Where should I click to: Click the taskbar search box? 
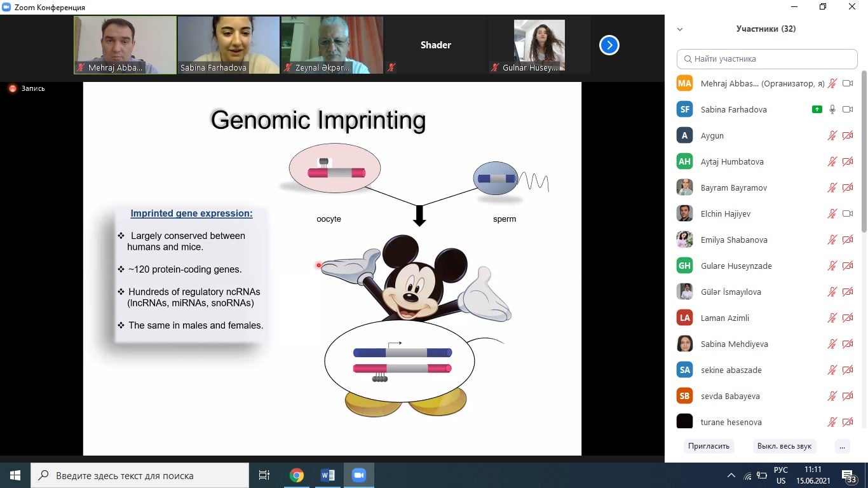point(140,475)
